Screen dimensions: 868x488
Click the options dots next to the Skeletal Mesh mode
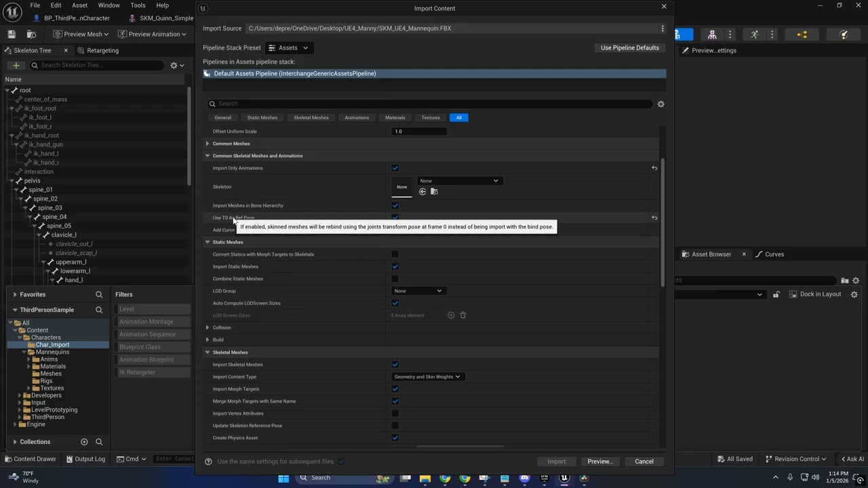(730, 35)
